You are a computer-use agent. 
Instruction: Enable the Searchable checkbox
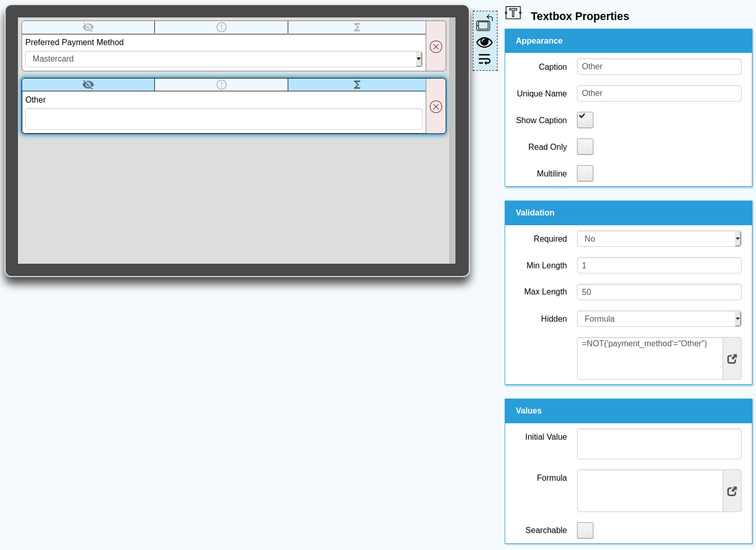click(x=585, y=531)
